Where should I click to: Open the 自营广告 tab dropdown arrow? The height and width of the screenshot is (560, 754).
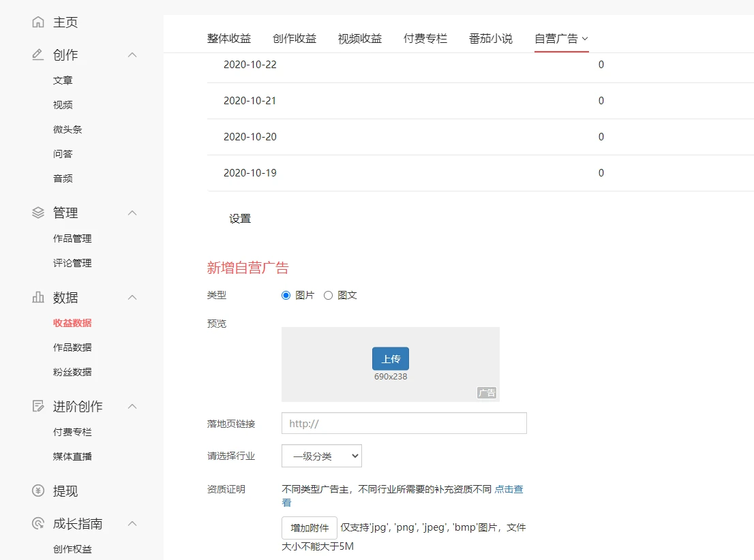coord(585,39)
